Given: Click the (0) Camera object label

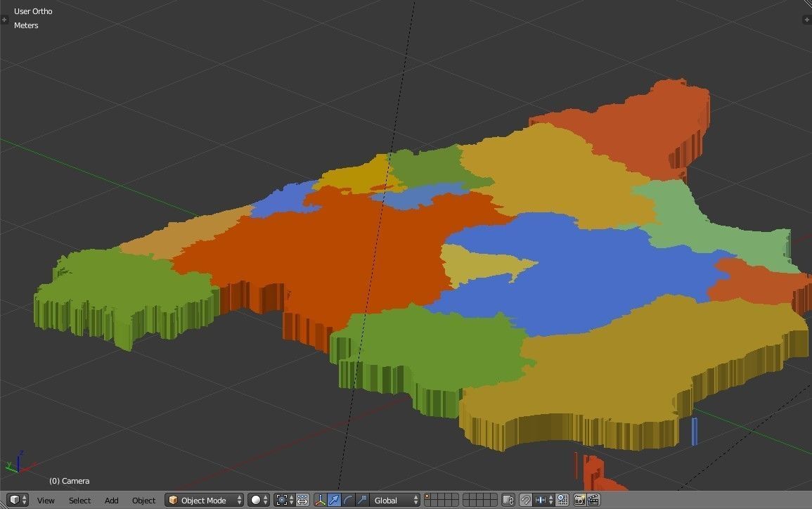Looking at the screenshot, I should [69, 481].
